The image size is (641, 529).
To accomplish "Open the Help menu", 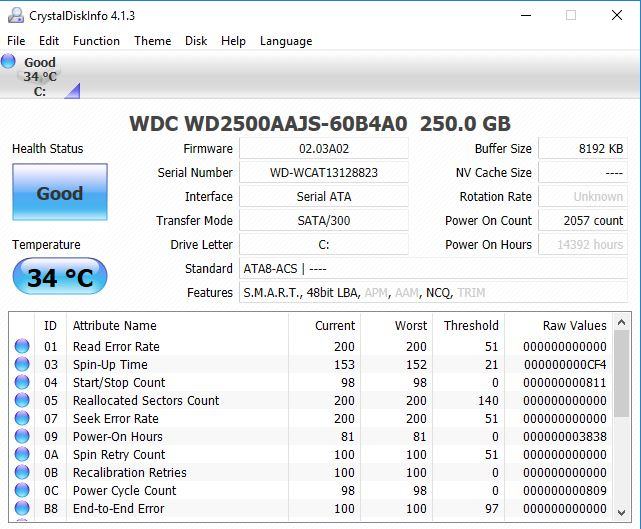I will [x=233, y=41].
